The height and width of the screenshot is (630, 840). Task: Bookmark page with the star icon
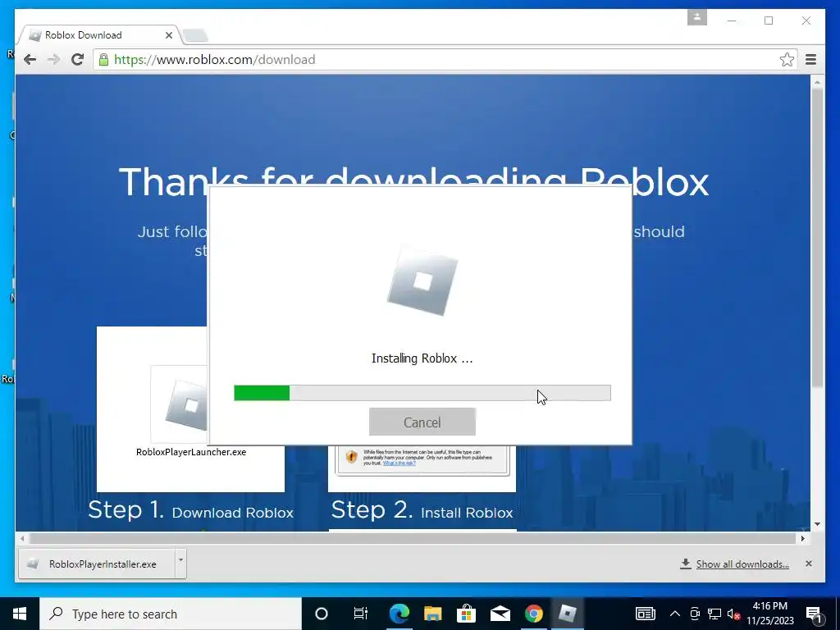(787, 59)
